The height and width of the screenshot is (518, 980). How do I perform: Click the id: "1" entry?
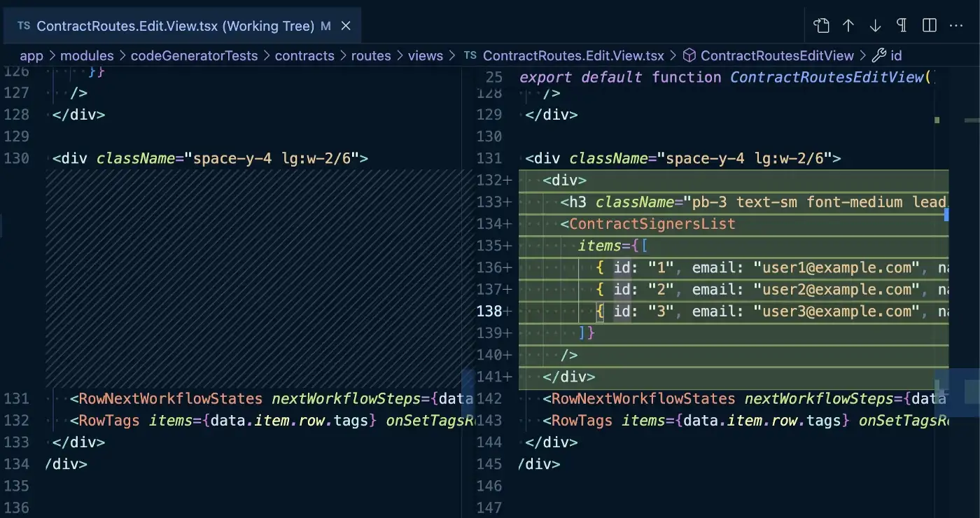click(x=643, y=267)
